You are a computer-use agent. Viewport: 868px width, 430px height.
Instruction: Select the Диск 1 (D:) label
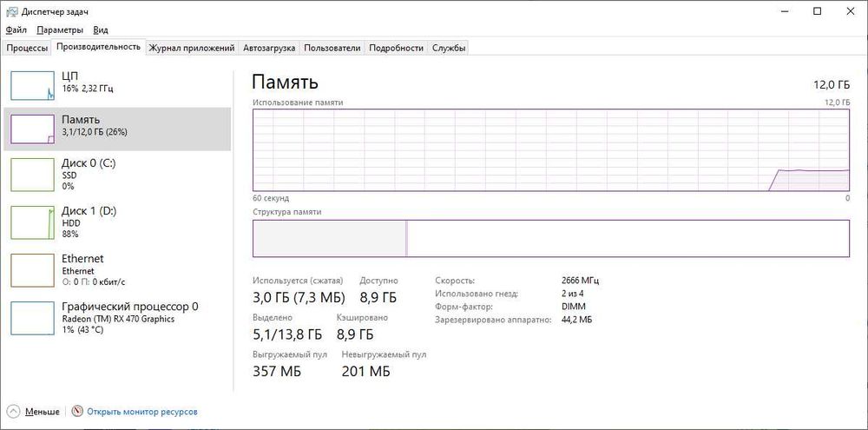pyautogui.click(x=89, y=211)
